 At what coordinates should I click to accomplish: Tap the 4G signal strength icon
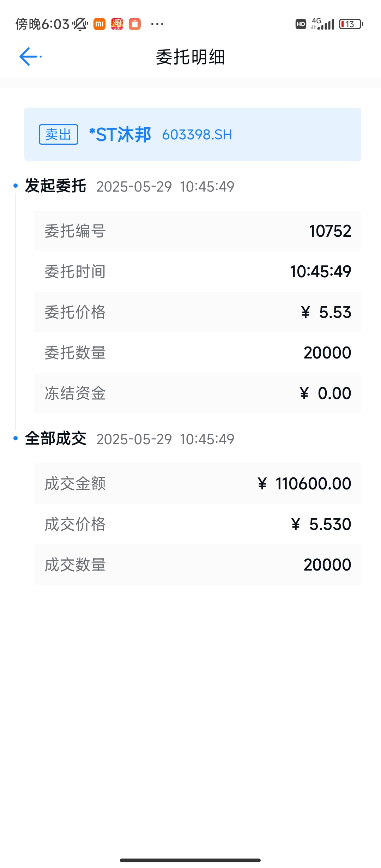click(x=322, y=24)
